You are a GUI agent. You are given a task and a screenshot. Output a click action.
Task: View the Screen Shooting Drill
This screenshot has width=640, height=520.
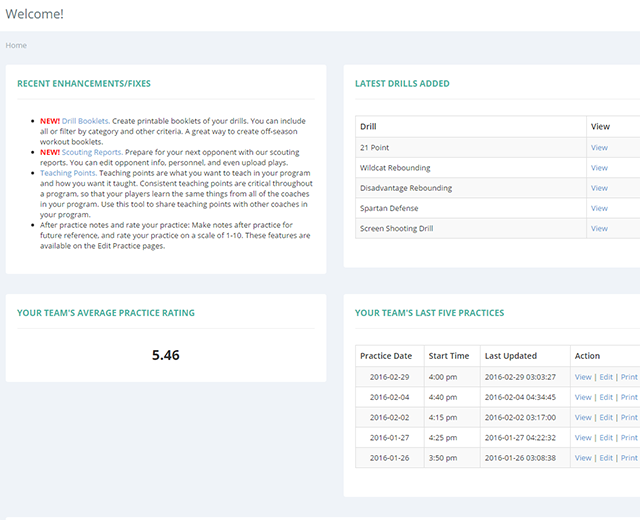pos(599,228)
